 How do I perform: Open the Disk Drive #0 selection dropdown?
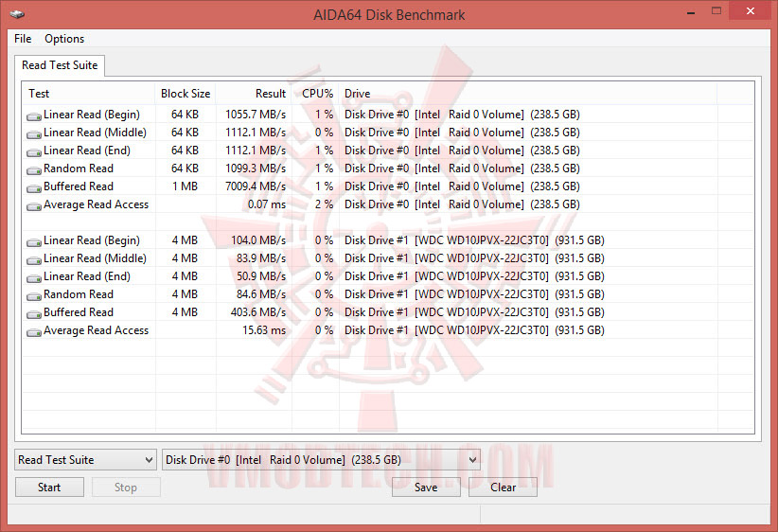321,459
